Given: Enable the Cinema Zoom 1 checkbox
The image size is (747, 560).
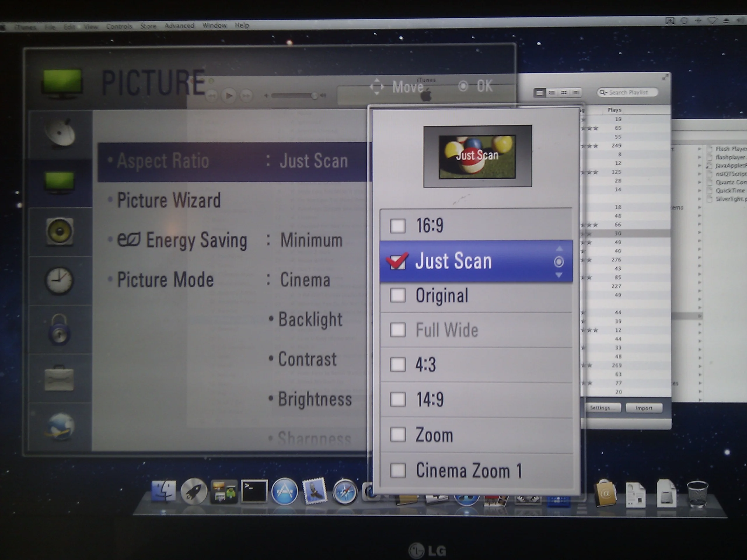Looking at the screenshot, I should click(x=398, y=470).
